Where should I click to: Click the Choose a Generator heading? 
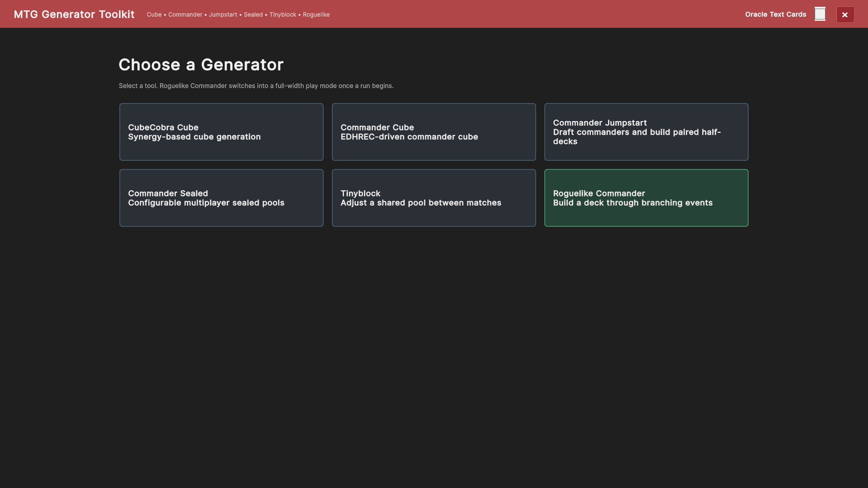(201, 65)
